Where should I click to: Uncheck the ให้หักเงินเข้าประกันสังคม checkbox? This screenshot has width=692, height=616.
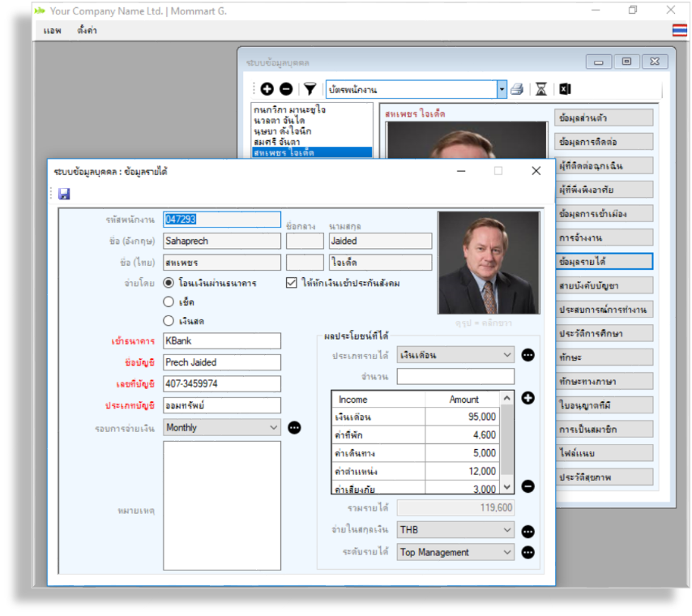[293, 283]
